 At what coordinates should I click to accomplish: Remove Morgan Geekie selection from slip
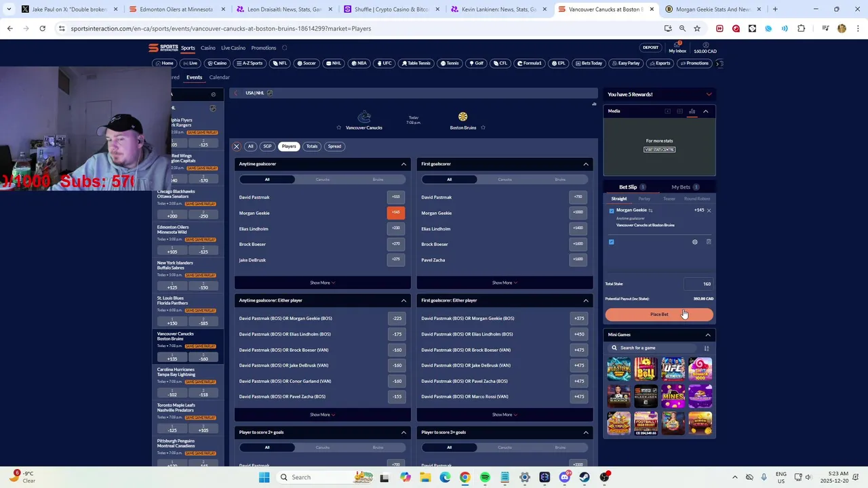pos(709,210)
